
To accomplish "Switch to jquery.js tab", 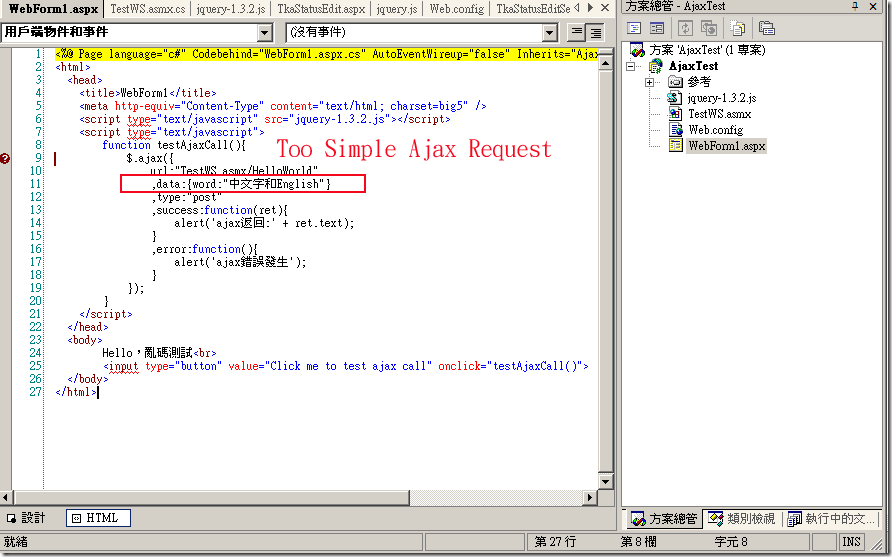I will 397,9.
